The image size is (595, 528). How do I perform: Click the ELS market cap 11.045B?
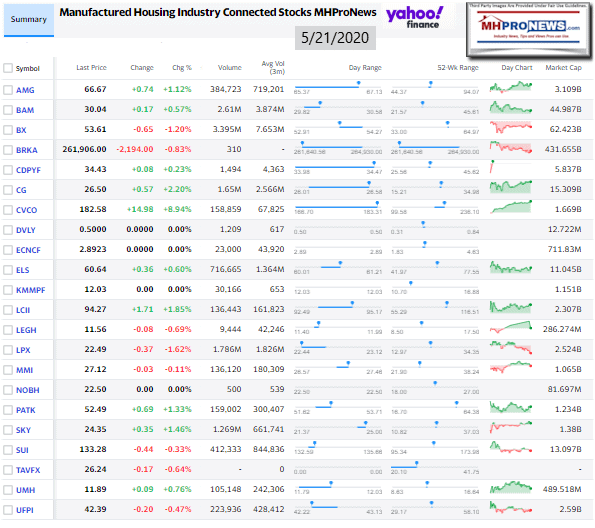click(566, 269)
